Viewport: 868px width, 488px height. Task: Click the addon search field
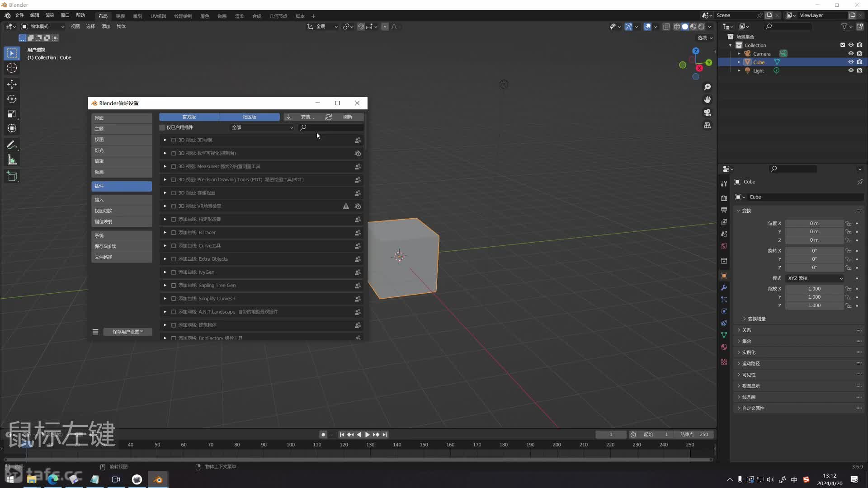(331, 127)
